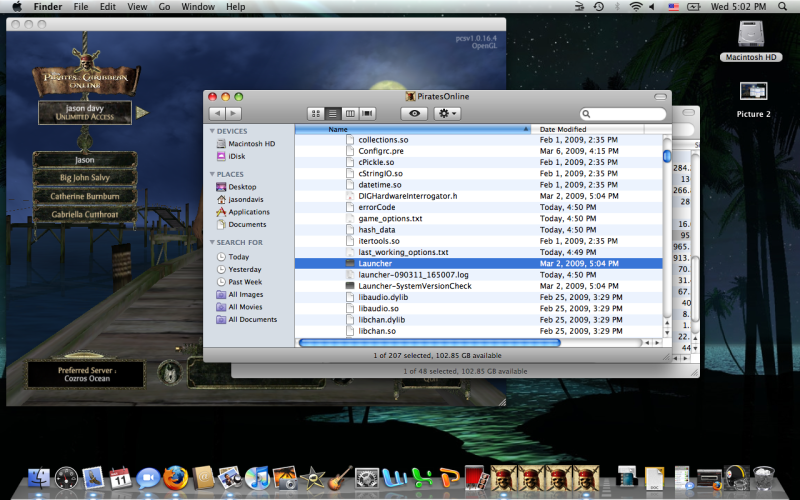Click the Time Machine menu bar icon
The height and width of the screenshot is (500, 800).
598,7
